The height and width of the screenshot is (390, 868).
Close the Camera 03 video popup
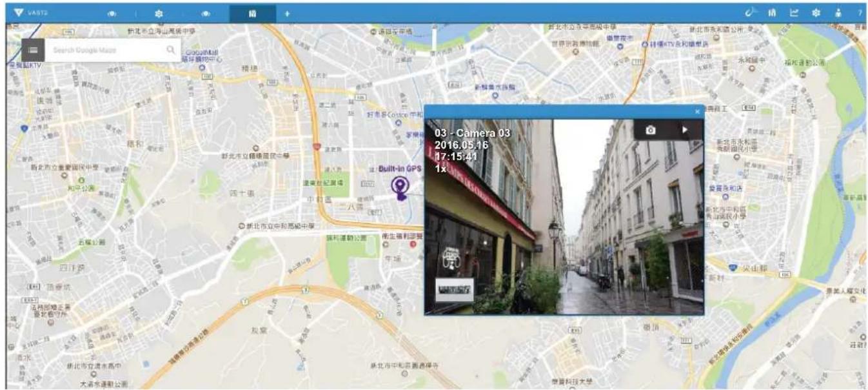tap(697, 112)
